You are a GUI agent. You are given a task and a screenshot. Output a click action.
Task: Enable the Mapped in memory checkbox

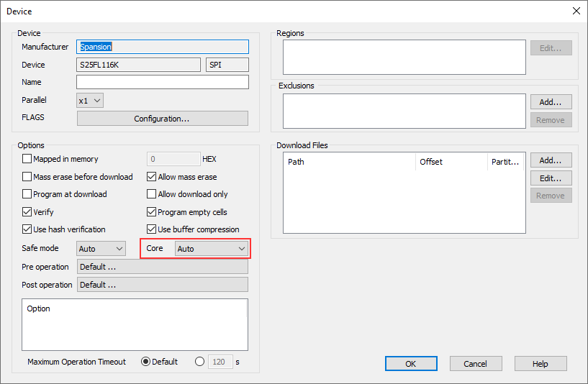click(27, 159)
